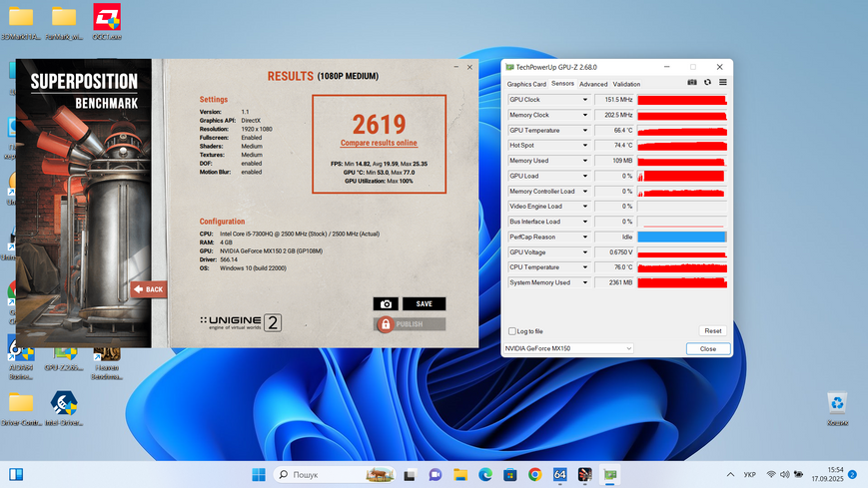The image size is (868, 488).
Task: Launch Google Chrome from the taskbar
Action: tap(534, 475)
